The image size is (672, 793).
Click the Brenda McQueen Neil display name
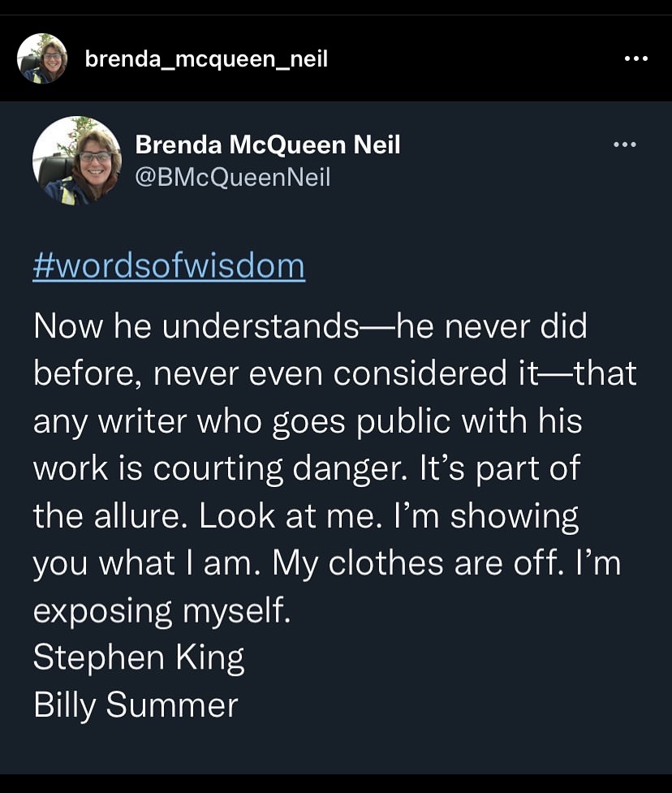coord(267,144)
